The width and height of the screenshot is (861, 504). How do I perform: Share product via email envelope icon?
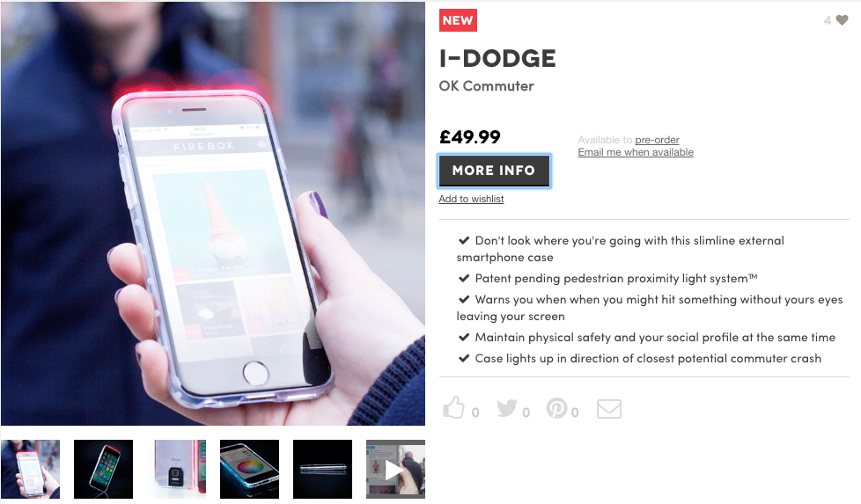[609, 409]
